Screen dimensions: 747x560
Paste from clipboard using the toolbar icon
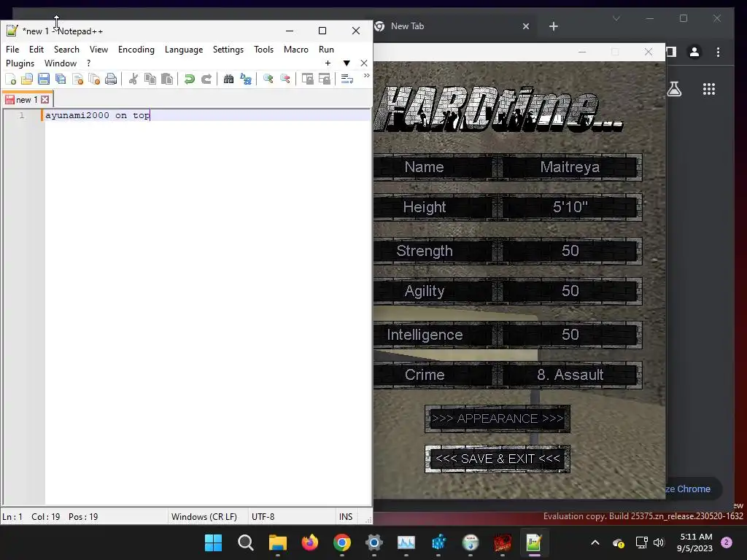(x=167, y=79)
